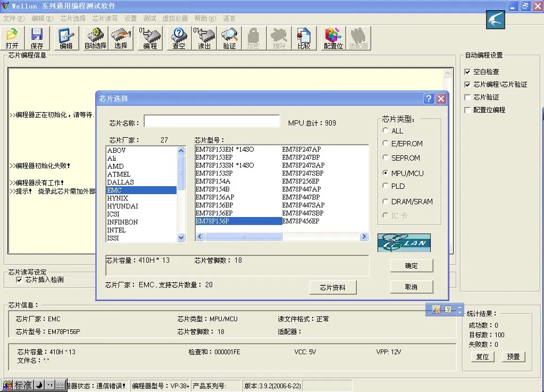Click the 查空 blank check icon
This screenshot has height=392, width=544.
179,38
